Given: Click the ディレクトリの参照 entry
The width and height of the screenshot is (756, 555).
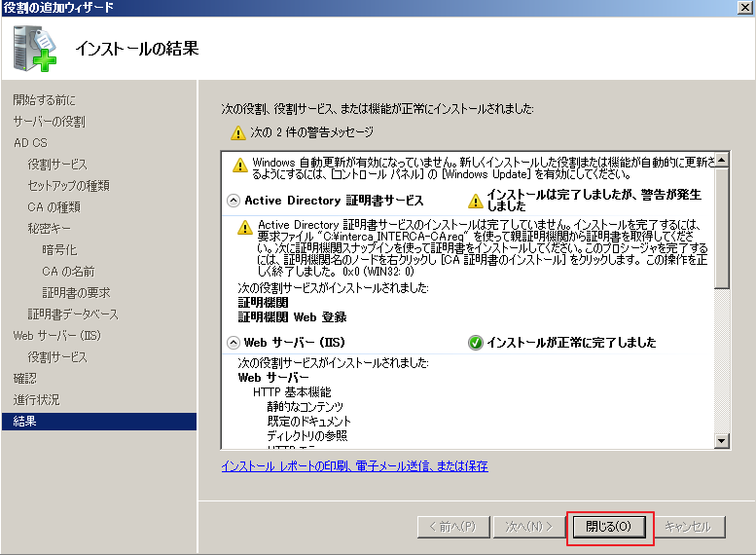Looking at the screenshot, I should (x=307, y=436).
